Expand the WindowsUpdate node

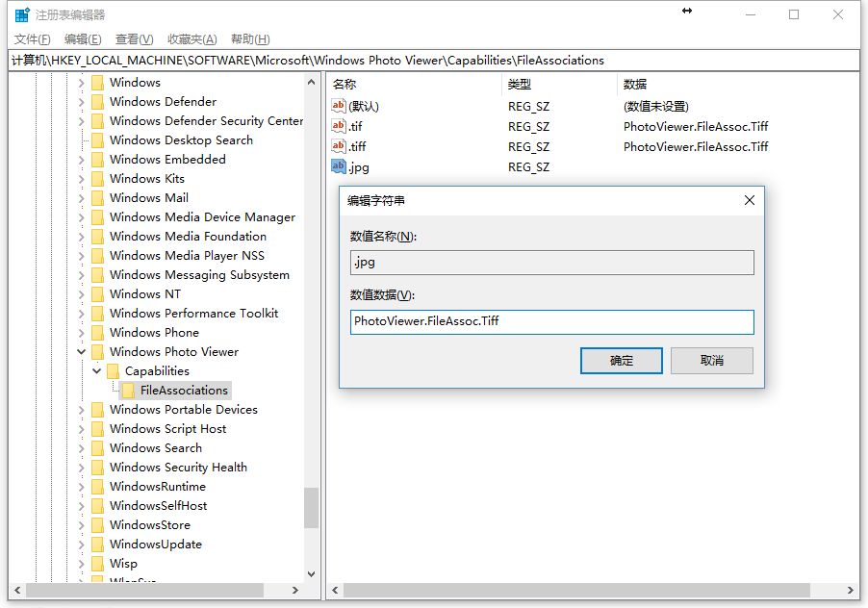[x=82, y=545]
